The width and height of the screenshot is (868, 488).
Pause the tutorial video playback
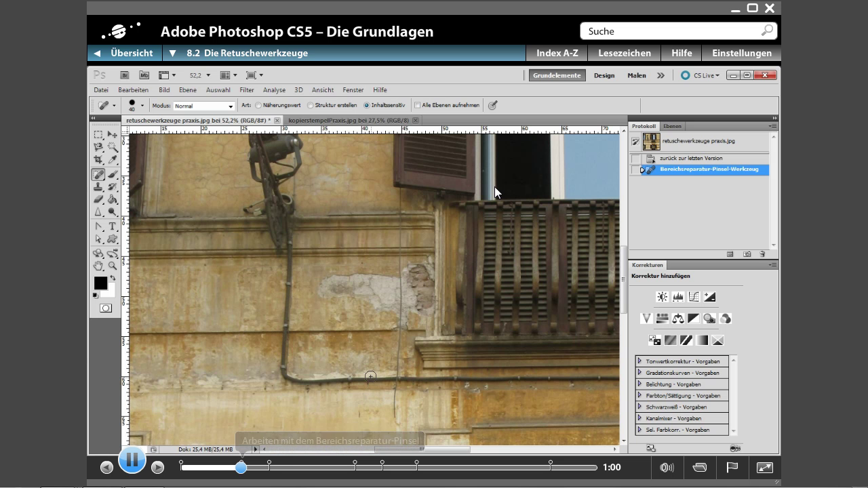point(132,460)
